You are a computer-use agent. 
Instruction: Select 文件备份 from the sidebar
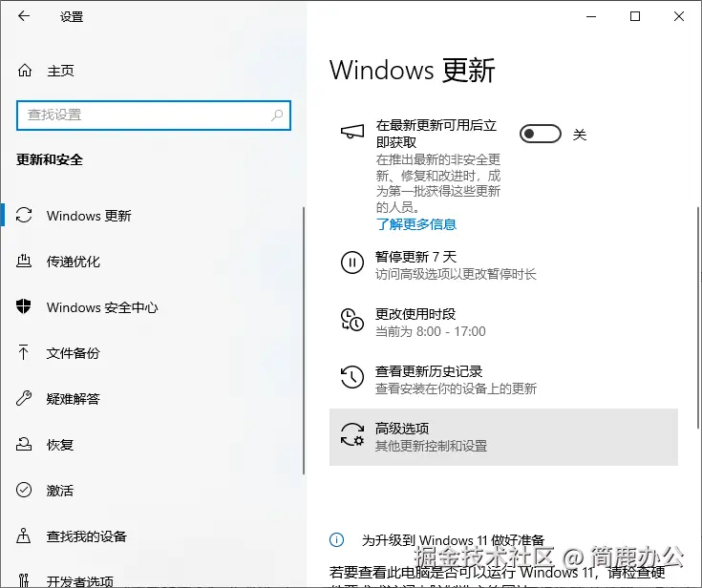click(x=152, y=353)
